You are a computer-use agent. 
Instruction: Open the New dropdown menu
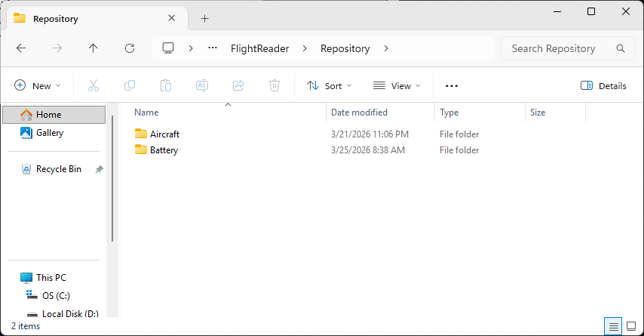(x=38, y=85)
